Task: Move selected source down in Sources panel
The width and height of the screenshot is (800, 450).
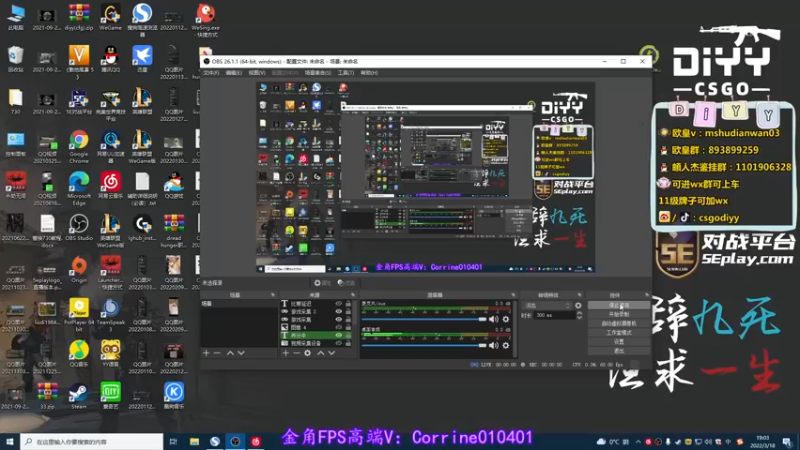Action: coord(332,353)
